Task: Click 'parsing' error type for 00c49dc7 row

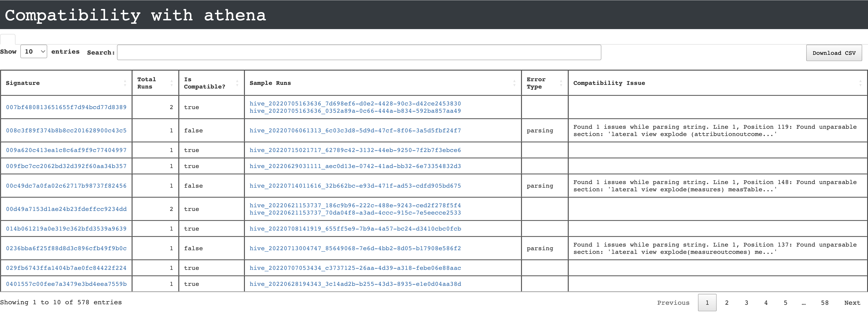Action: tap(540, 186)
